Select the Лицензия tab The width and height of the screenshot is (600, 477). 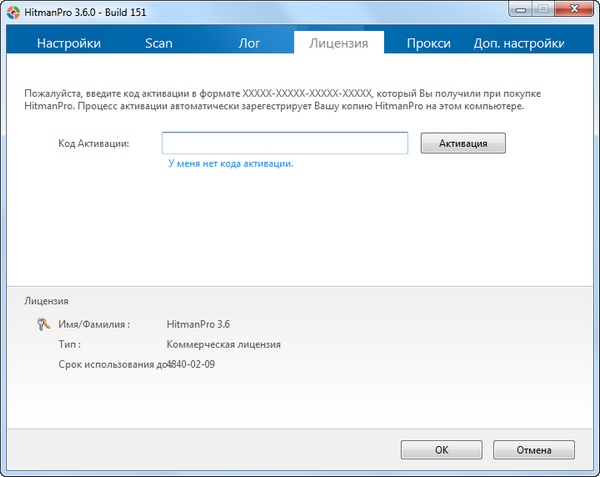click(x=338, y=43)
